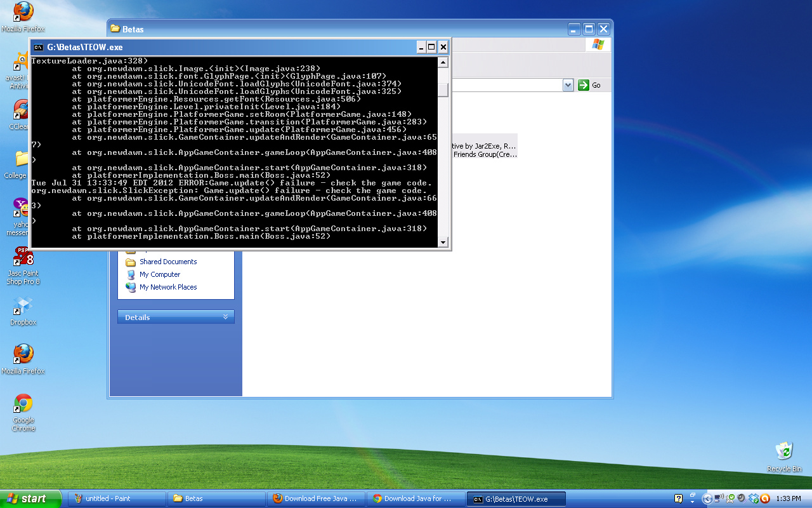Switch to Betas taskbar button
812x508 pixels.
pyautogui.click(x=216, y=498)
